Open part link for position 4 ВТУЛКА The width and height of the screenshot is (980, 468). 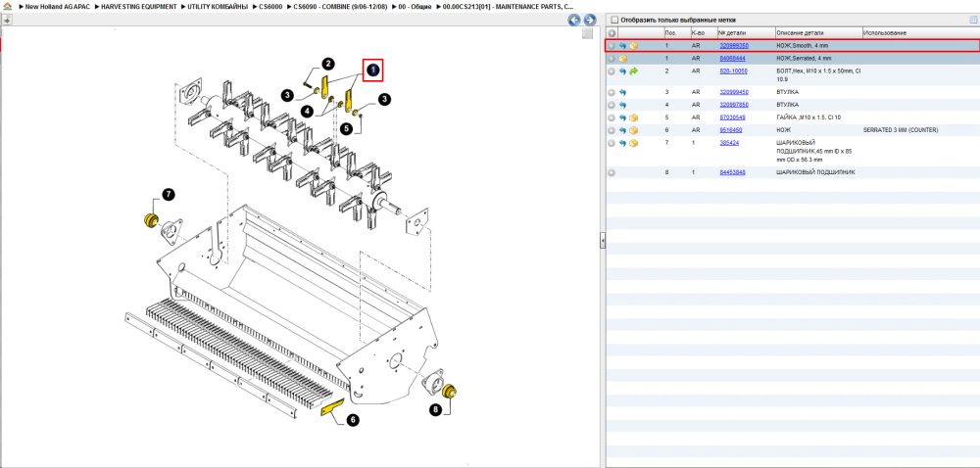click(734, 105)
